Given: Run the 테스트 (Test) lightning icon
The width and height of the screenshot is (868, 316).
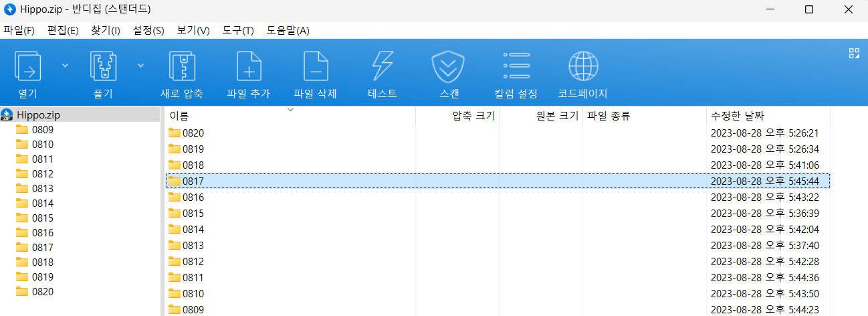Looking at the screenshot, I should tap(383, 67).
